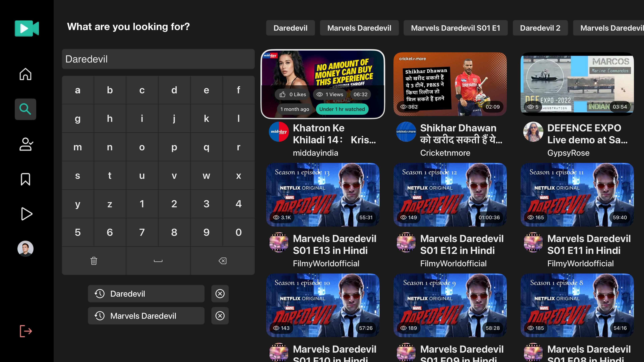Remove Daredevil from search history
The width and height of the screenshot is (644, 362).
coord(220,294)
